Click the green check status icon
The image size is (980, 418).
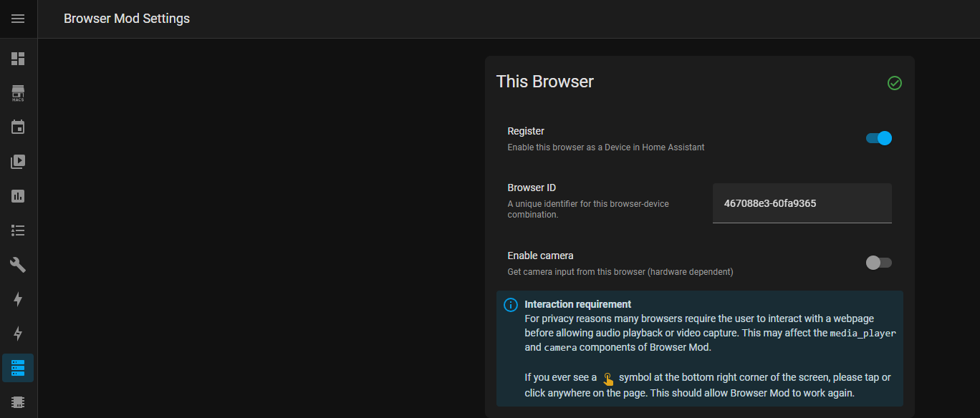[x=895, y=83]
